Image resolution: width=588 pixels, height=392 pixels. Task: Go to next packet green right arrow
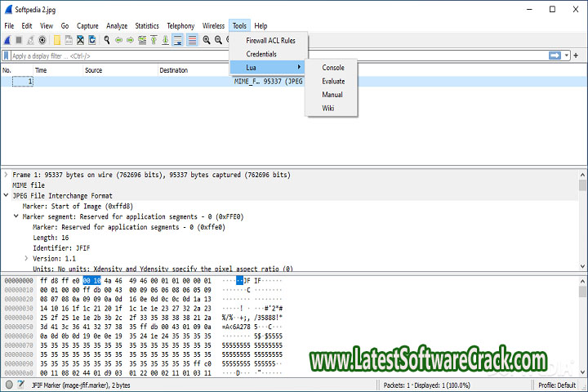tap(130, 40)
